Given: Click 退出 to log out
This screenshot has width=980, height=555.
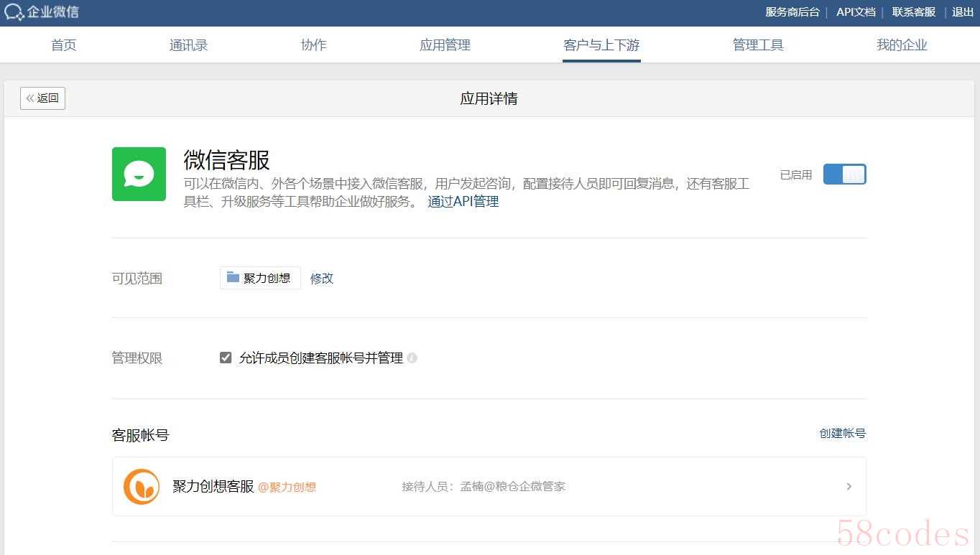Looking at the screenshot, I should [963, 12].
